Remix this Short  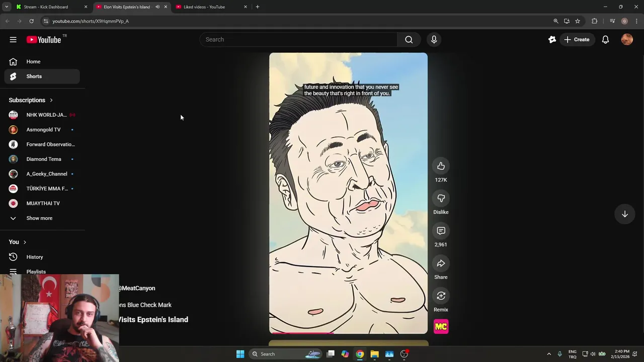pyautogui.click(x=441, y=296)
